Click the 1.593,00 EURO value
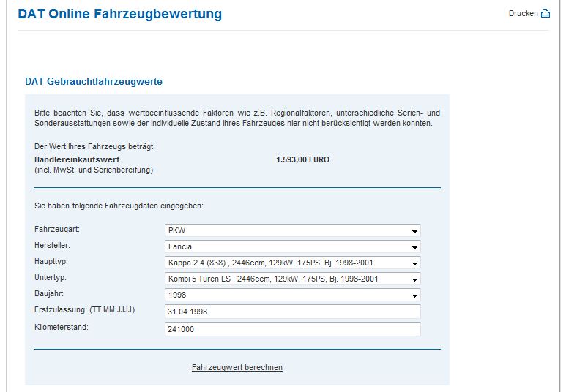 coord(302,159)
